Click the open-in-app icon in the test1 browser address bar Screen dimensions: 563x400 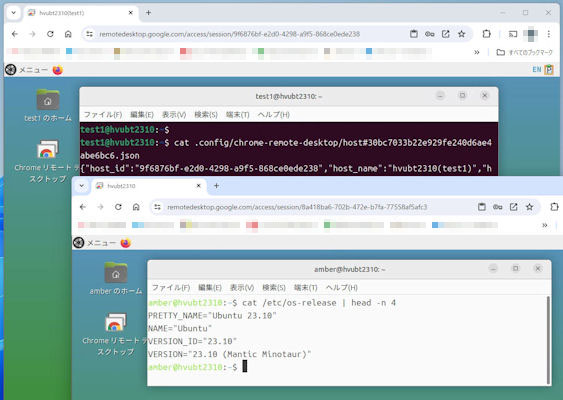click(446, 34)
